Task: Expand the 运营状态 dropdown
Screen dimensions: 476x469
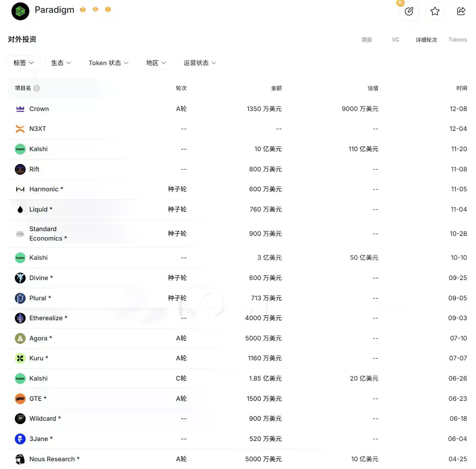Action: 200,63
